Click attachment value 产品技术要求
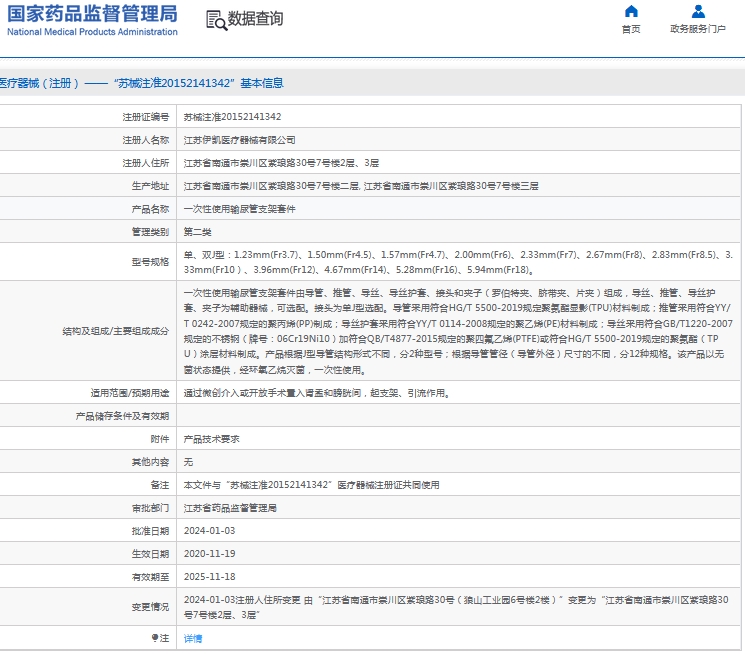 211,439
